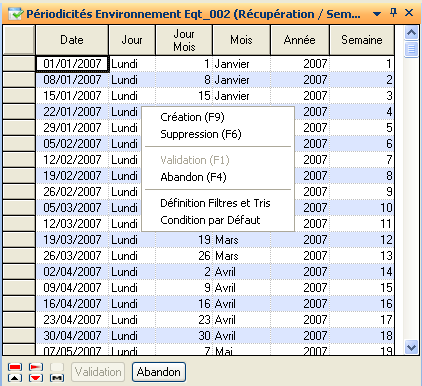
Task: Click the blank grey button above the M icon
Action: pos(57,367)
